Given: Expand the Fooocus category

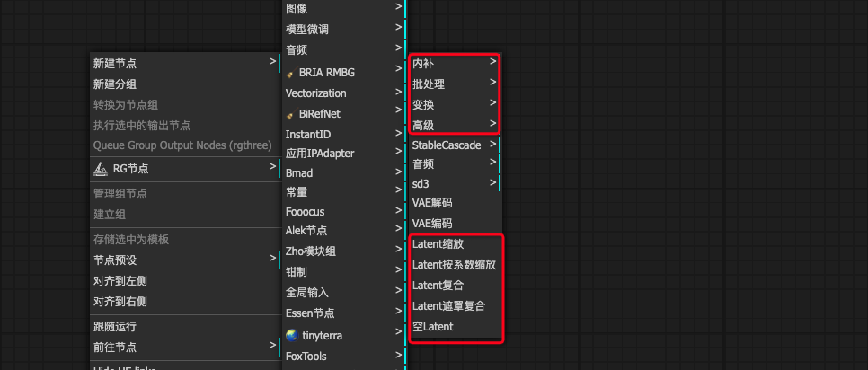Looking at the screenshot, I should pyautogui.click(x=344, y=212).
